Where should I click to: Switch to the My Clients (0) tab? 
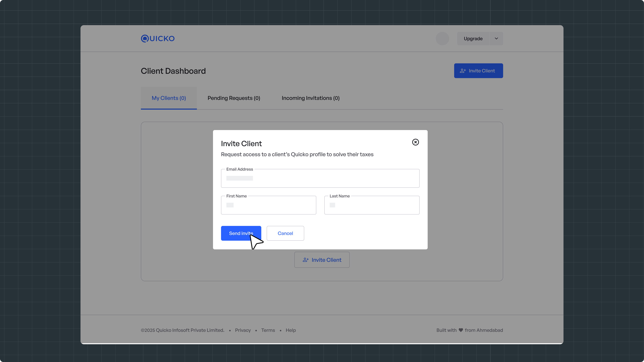(x=169, y=98)
